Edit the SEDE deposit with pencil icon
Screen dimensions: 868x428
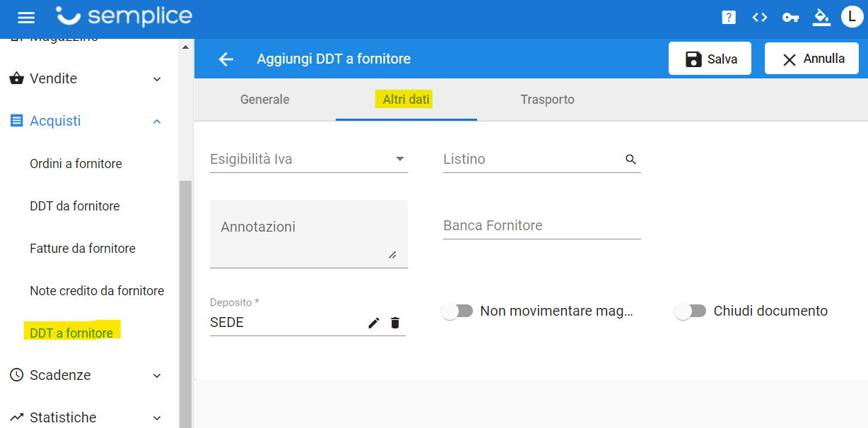pos(374,323)
